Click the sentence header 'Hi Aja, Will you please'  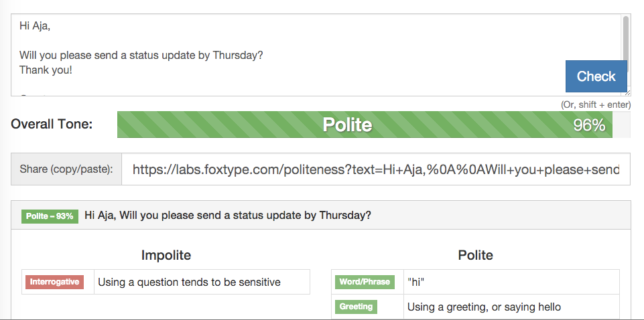[x=228, y=216]
